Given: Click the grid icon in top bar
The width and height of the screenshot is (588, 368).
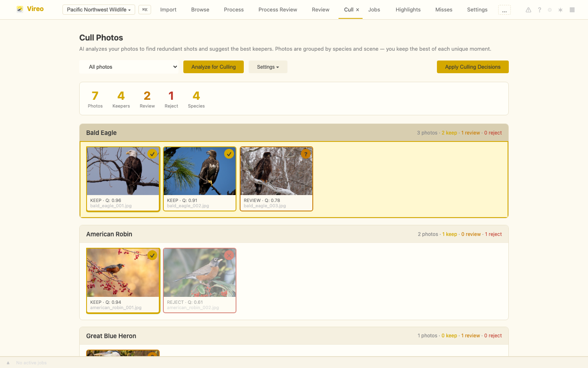Looking at the screenshot, I should tap(572, 10).
